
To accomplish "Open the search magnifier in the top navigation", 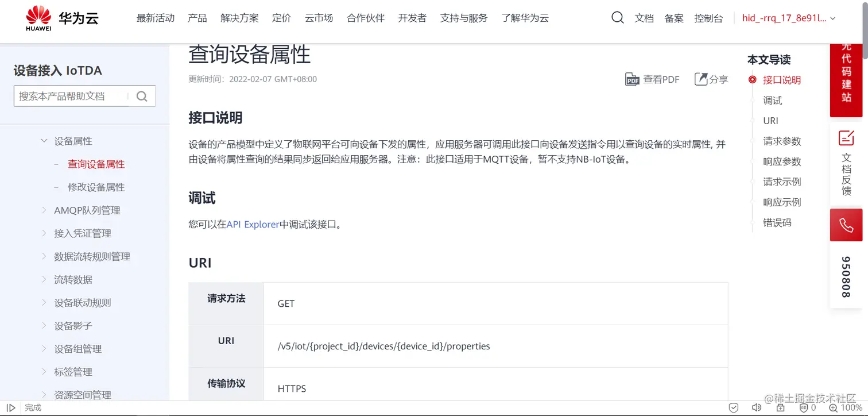I will 617,18.
